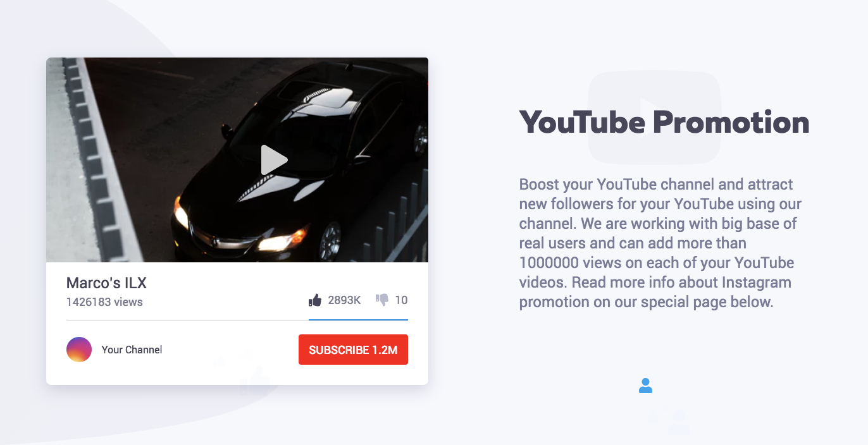
Task: Play the Marco's ILX video
Action: [x=274, y=160]
